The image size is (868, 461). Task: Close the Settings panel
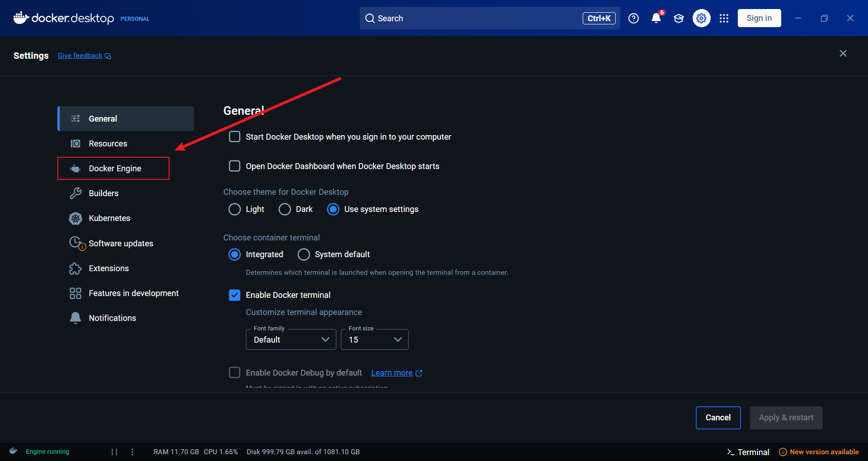pos(843,53)
